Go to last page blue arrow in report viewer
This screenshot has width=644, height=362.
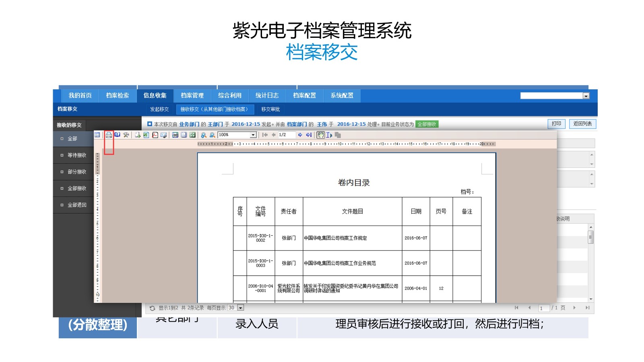pyautogui.click(x=309, y=135)
